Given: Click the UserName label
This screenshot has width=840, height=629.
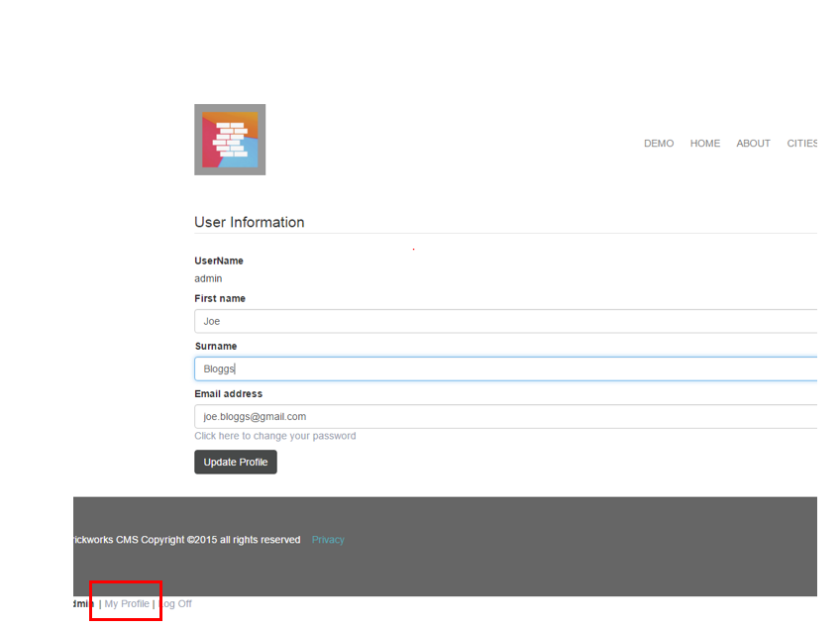Looking at the screenshot, I should [218, 261].
